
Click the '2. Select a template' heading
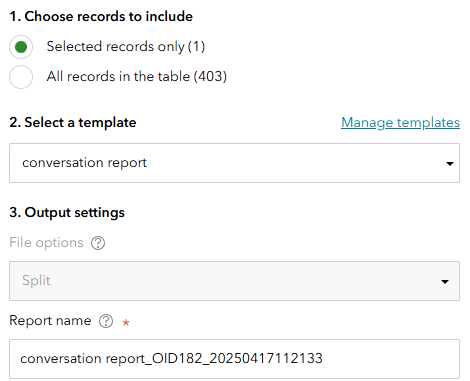(73, 123)
